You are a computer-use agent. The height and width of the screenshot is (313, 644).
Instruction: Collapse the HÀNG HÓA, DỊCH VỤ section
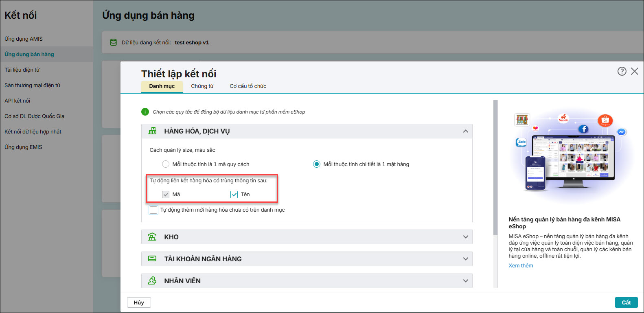pyautogui.click(x=466, y=131)
